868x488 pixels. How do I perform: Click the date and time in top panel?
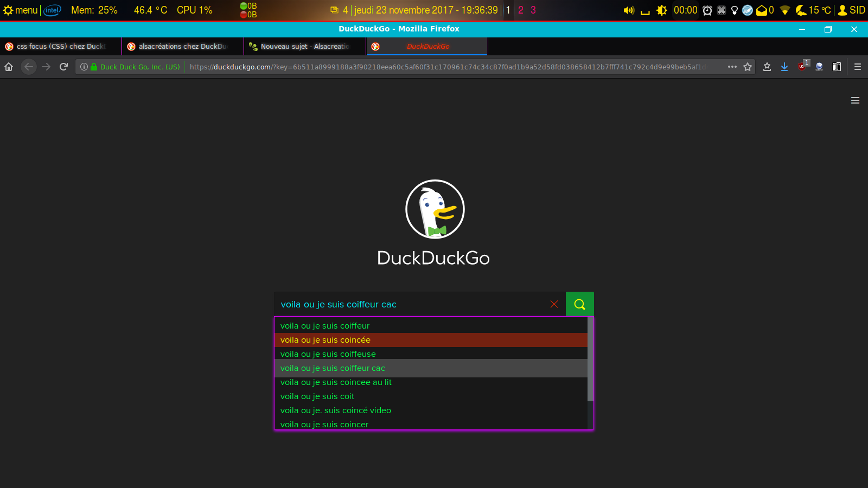point(426,10)
